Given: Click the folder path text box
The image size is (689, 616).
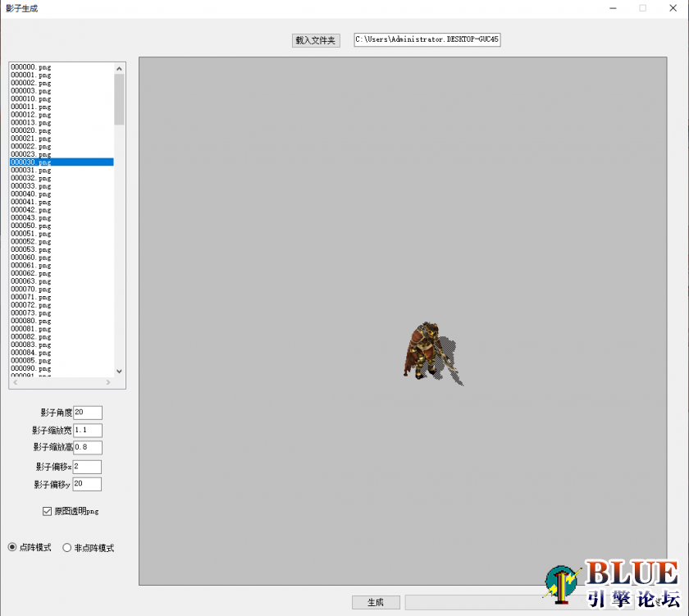Looking at the screenshot, I should coord(427,39).
